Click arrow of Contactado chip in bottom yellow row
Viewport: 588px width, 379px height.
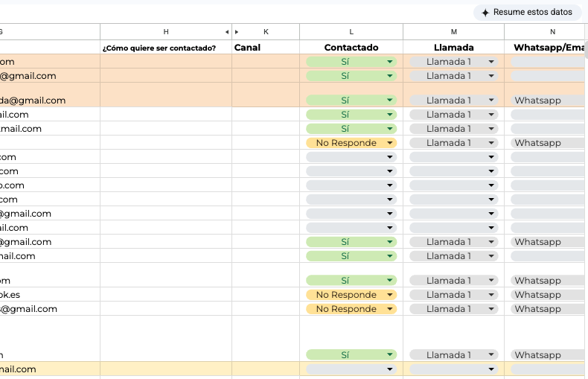click(x=389, y=369)
